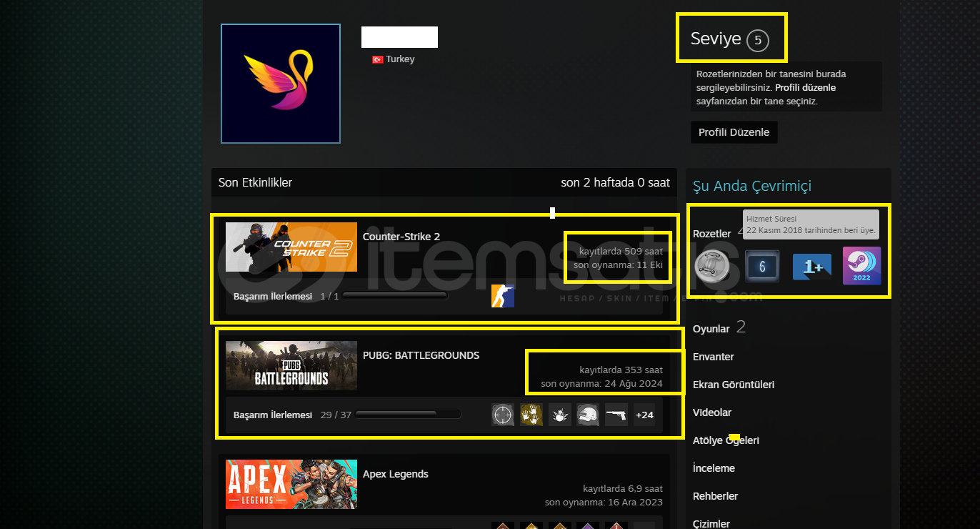Open the PUBG: BATTLEGROUNDS game thumbnail
This screenshot has height=529, width=980.
click(x=291, y=366)
